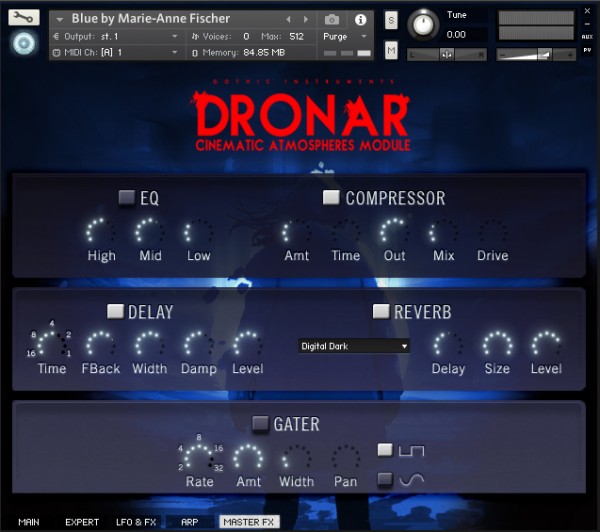Screen dimensions: 600x532
Task: Click the Compressor Time knob
Action: pos(346,232)
